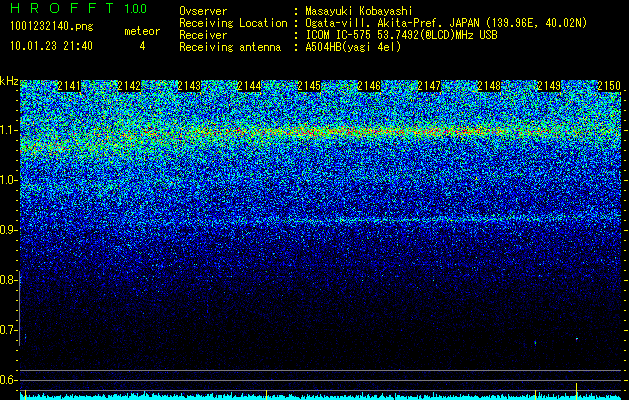629x400 pixels.
Task: Click the 2147 time marker
Action: [x=429, y=86]
